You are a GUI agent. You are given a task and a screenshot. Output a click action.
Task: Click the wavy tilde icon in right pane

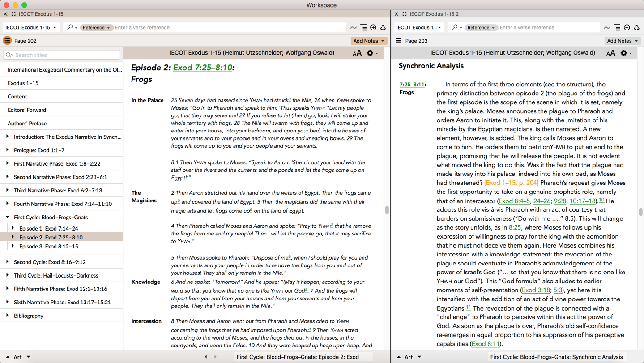(607, 27)
